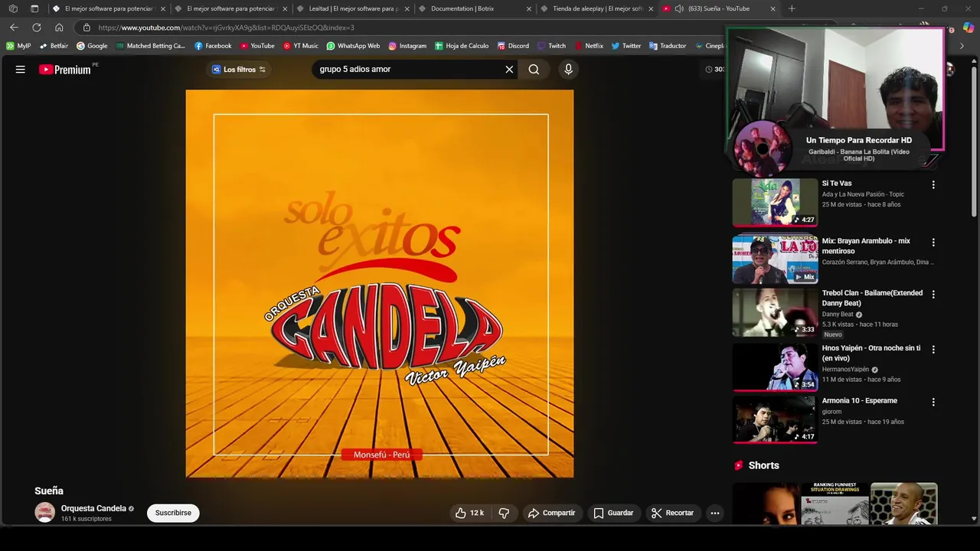The image size is (980, 551).
Task: Run search with the magnifier button
Action: pos(534,70)
